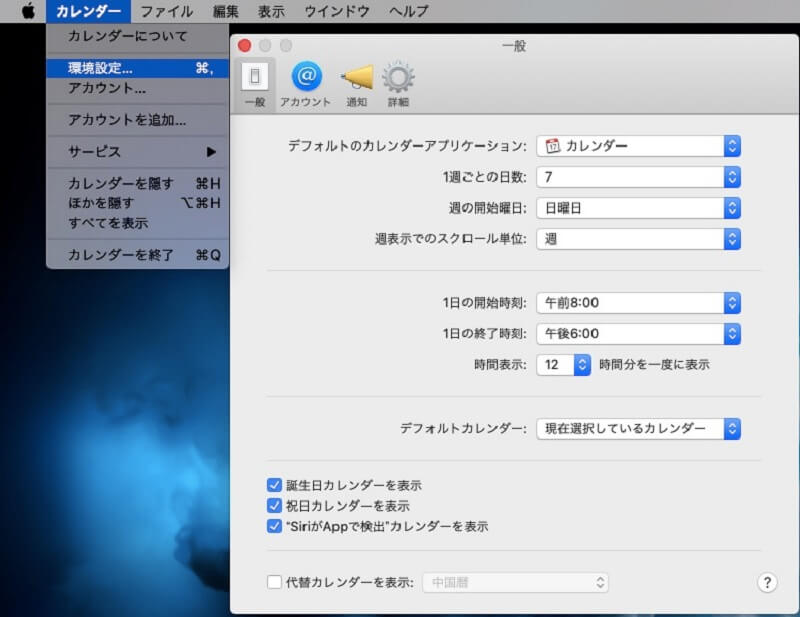Open the 通知 megaphone preferences icon
Viewport: 800px width, 617px height.
[x=357, y=84]
